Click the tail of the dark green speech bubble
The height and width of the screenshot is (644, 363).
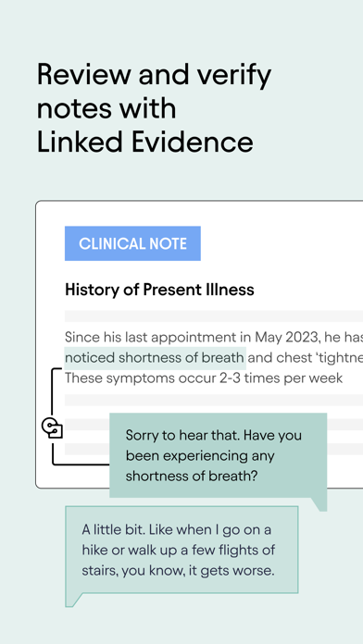coord(319,504)
